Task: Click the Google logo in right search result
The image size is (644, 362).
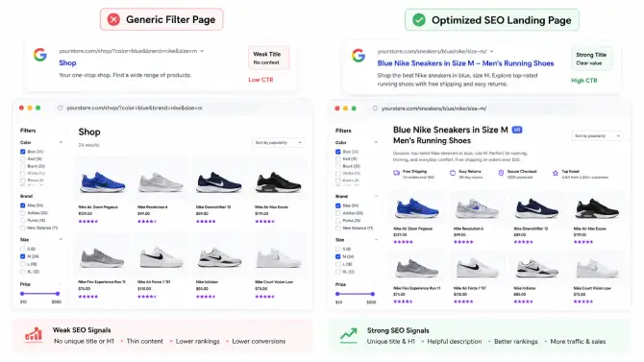Action: tap(359, 55)
